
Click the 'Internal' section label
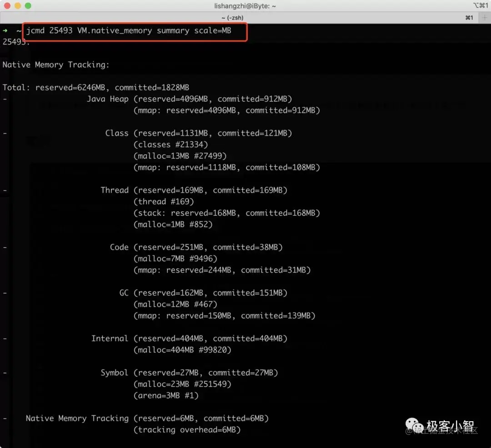click(x=110, y=338)
